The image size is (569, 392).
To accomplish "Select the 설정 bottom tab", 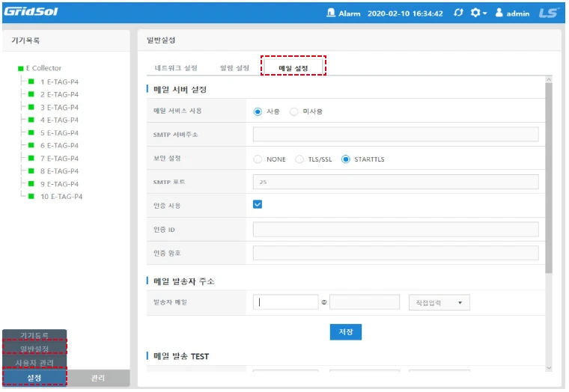I will [34, 378].
